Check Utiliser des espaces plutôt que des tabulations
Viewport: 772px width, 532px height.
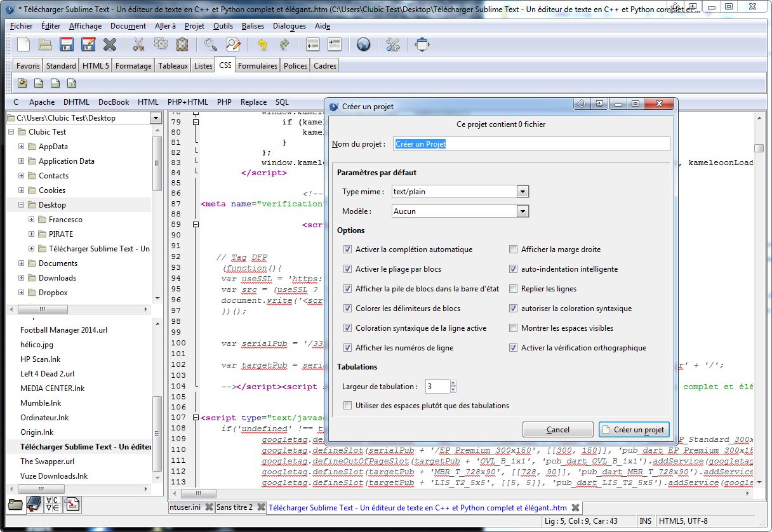347,406
